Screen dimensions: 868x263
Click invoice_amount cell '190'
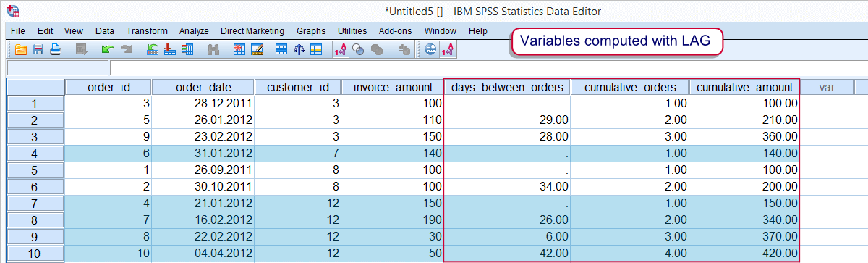point(392,220)
